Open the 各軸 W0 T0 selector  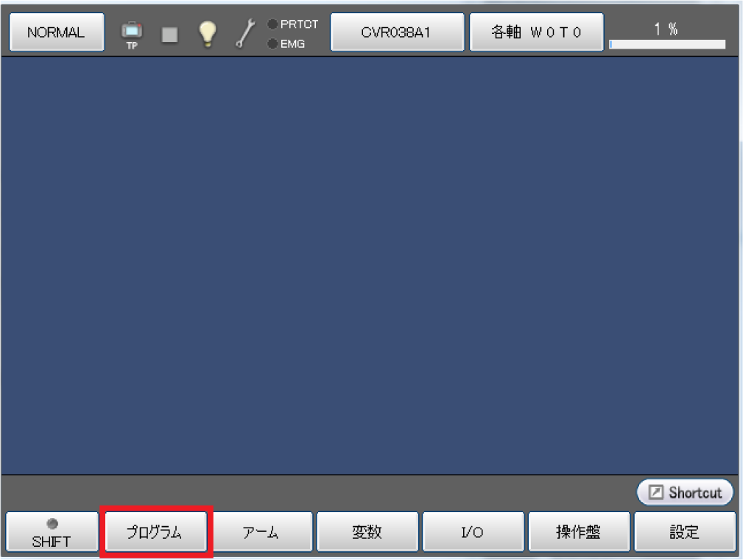[x=536, y=32]
